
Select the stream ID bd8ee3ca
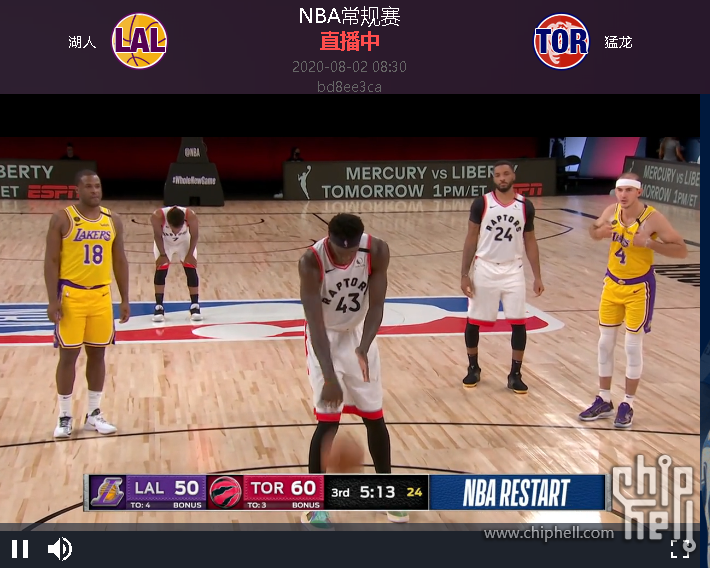(350, 87)
